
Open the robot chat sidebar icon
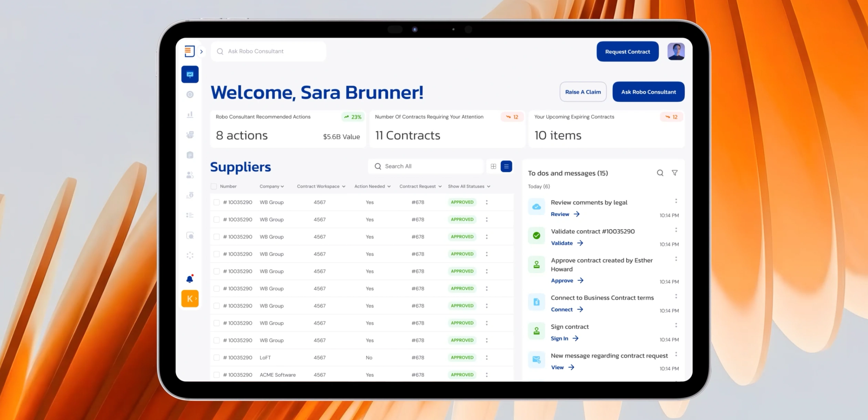[190, 135]
